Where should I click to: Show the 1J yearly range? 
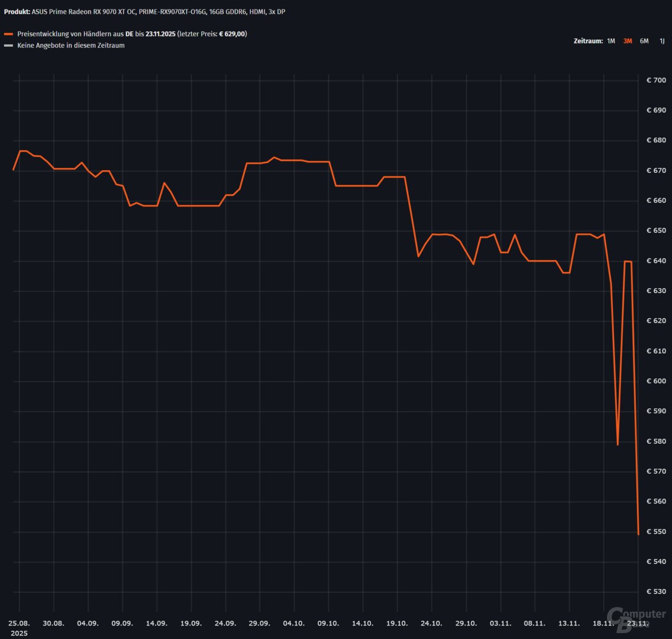(x=662, y=41)
